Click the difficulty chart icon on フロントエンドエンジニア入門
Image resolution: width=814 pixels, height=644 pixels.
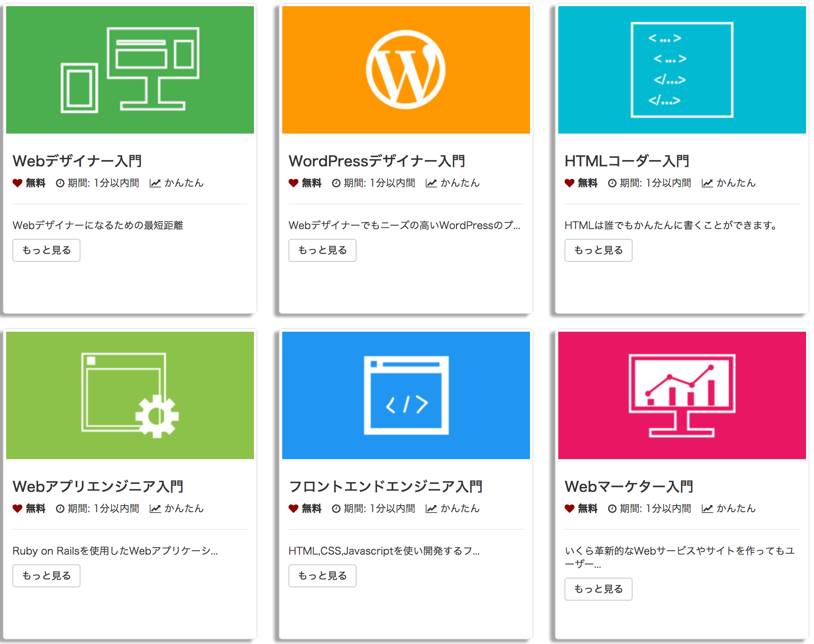coord(431,509)
